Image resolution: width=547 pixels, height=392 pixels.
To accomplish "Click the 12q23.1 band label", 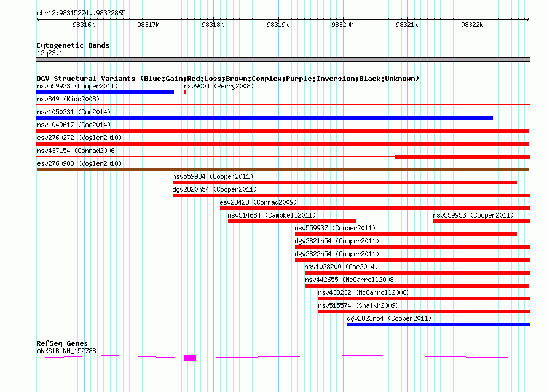I will click(50, 53).
